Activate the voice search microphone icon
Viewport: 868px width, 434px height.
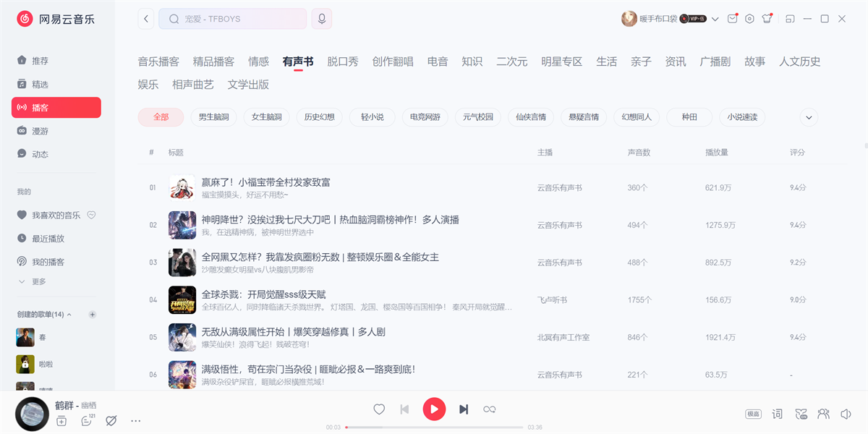(321, 18)
